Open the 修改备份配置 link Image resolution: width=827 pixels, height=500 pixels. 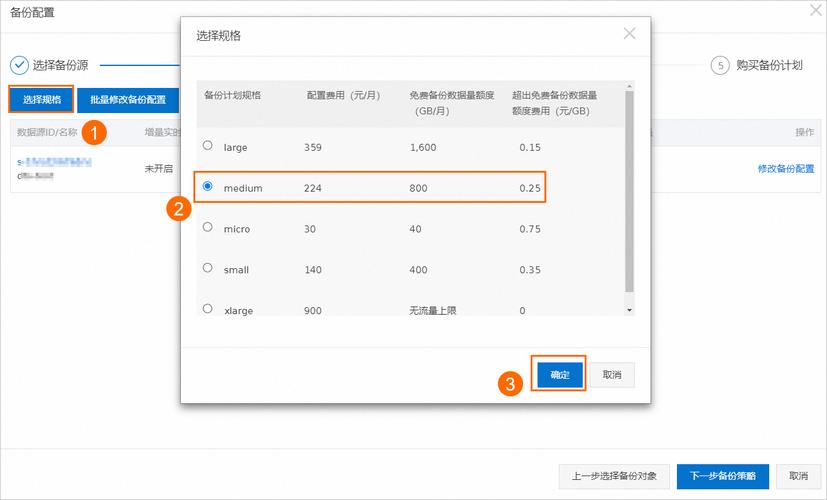pos(786,169)
